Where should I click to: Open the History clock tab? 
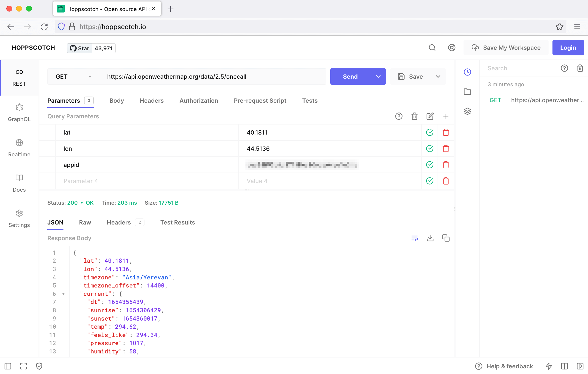467,72
